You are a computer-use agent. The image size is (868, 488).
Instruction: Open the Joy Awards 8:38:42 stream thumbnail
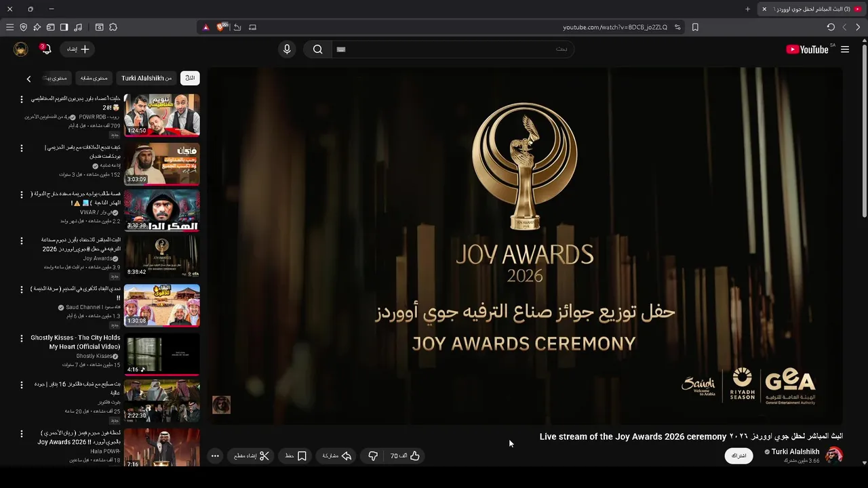[162, 256]
